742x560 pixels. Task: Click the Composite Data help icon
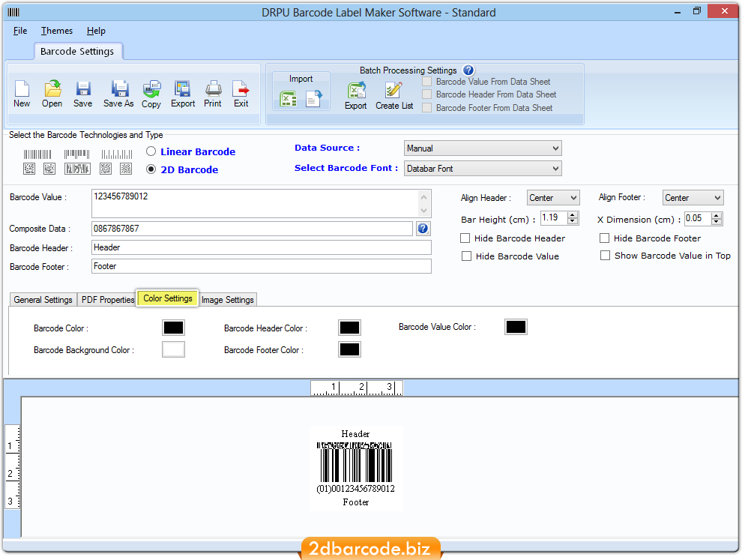click(423, 229)
